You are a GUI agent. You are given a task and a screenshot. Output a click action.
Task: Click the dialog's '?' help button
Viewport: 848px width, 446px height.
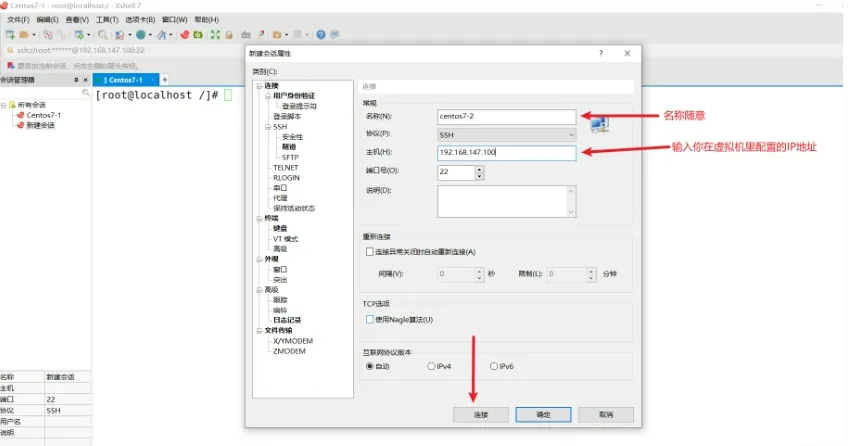point(601,53)
